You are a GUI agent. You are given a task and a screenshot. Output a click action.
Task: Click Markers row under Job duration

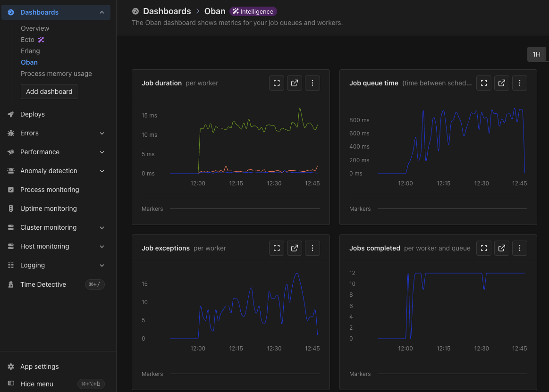tap(231, 209)
